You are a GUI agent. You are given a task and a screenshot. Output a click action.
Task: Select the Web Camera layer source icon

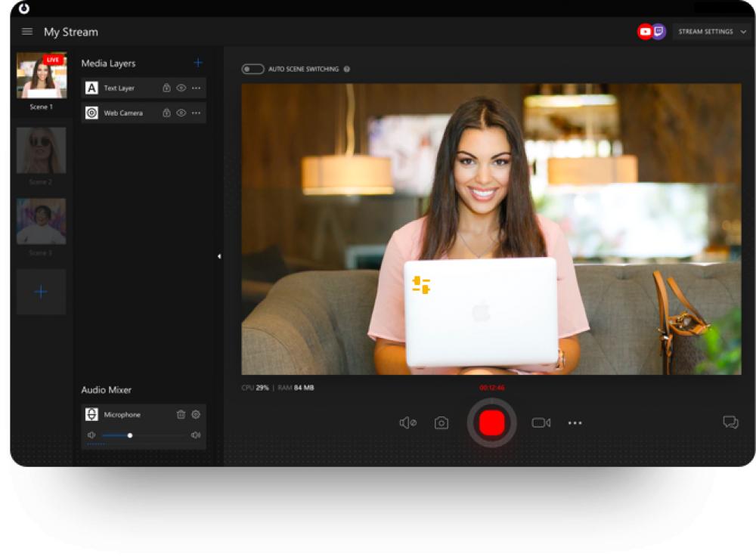pyautogui.click(x=91, y=113)
